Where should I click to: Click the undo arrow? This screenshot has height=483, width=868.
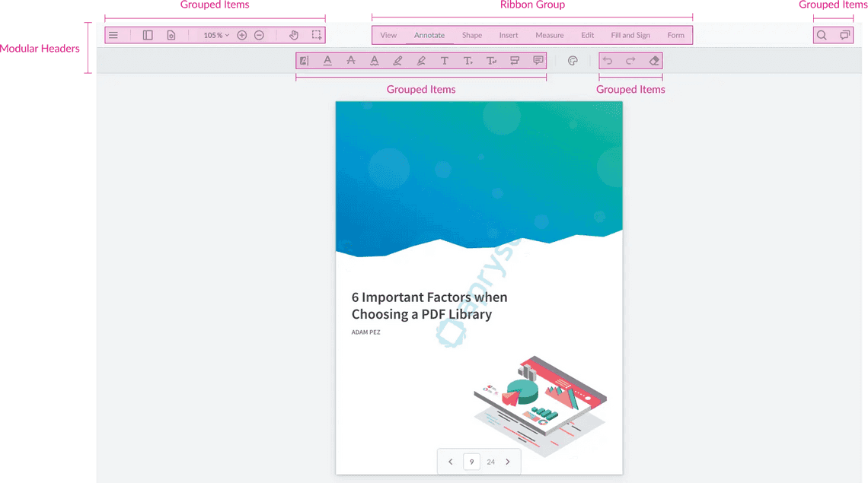(x=608, y=61)
